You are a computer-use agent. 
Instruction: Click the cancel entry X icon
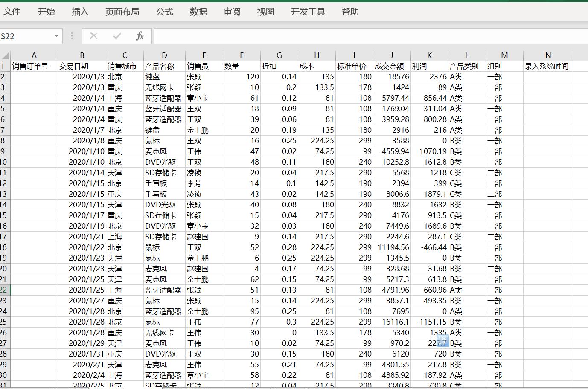coord(93,36)
